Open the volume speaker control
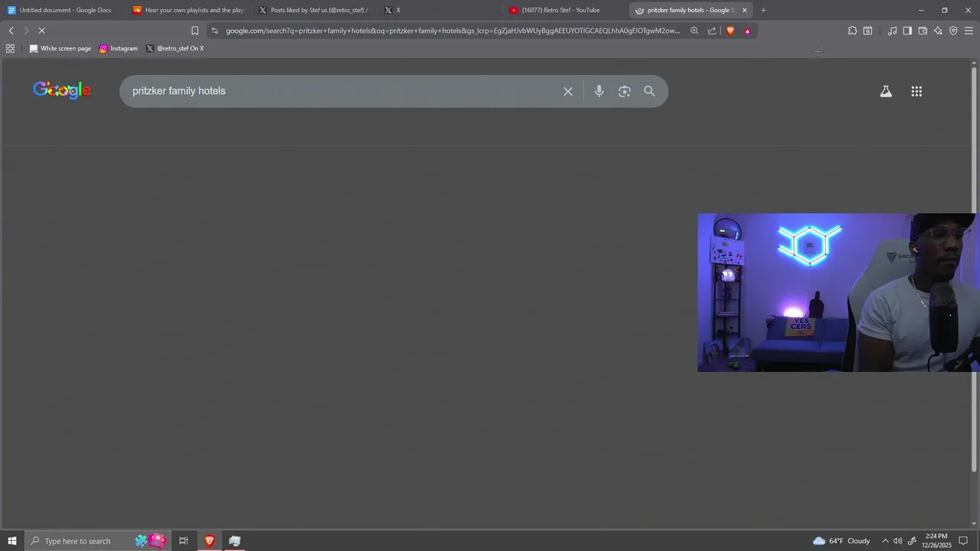This screenshot has height=551, width=980. [897, 541]
